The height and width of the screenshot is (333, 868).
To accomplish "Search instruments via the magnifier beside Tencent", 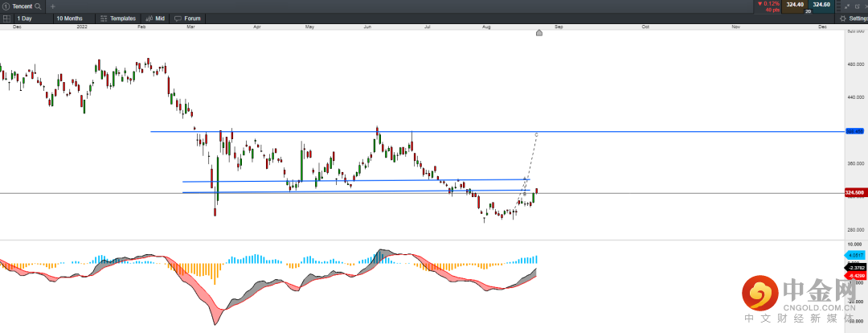I will click(x=38, y=6).
